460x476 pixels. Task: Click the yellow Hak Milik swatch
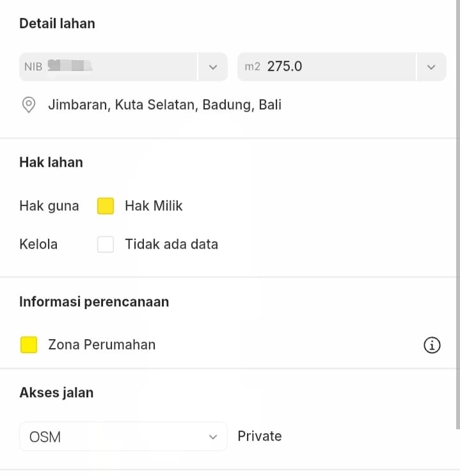[106, 206]
